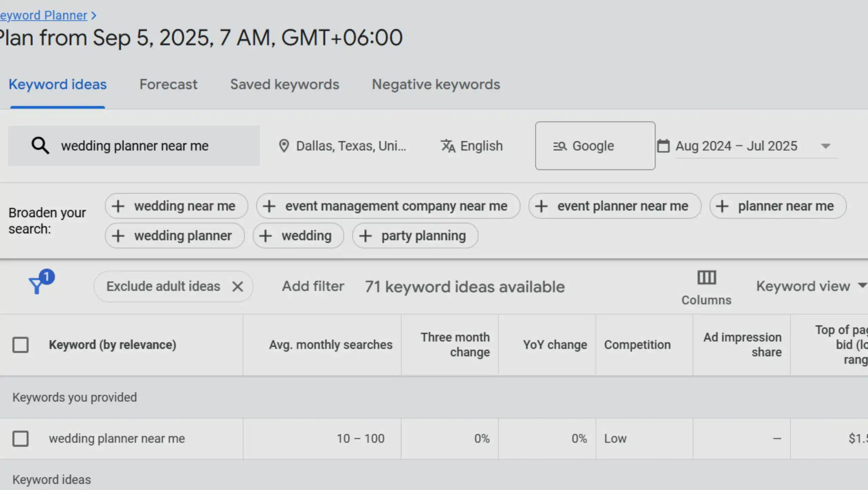This screenshot has width=868, height=490.
Task: Check the 'wedding planner near me' row checkbox
Action: click(21, 438)
